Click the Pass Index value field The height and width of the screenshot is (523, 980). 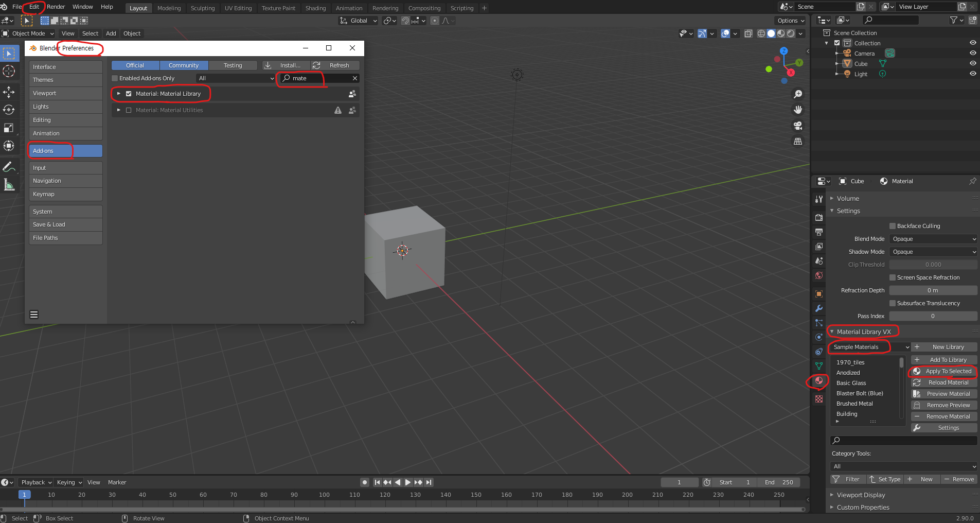(933, 316)
